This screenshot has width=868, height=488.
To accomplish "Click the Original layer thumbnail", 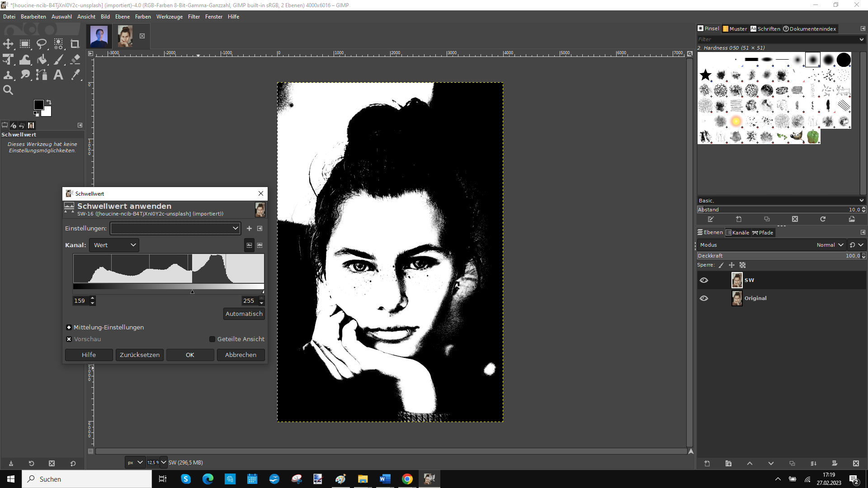I will coord(737,298).
